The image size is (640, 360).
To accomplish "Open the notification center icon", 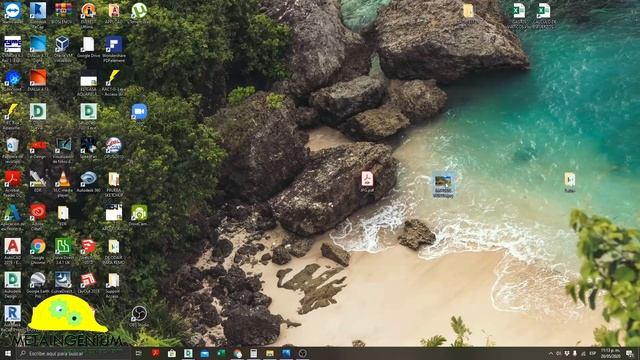I will pyautogui.click(x=630, y=353).
